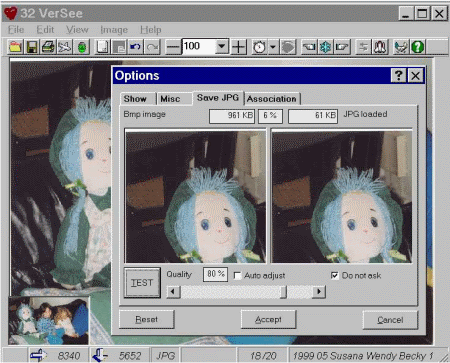Click the Print toolbar icon
This screenshot has width=450, height=363.
48,47
